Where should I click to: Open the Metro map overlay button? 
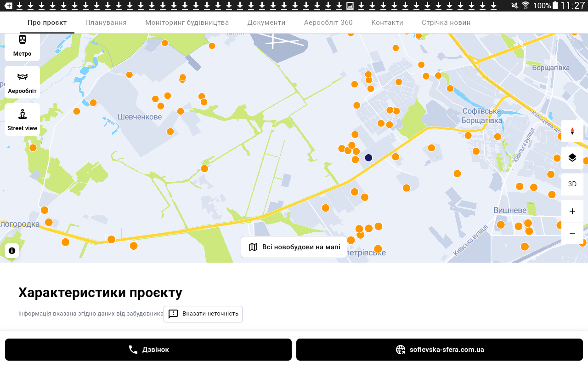pos(22,46)
